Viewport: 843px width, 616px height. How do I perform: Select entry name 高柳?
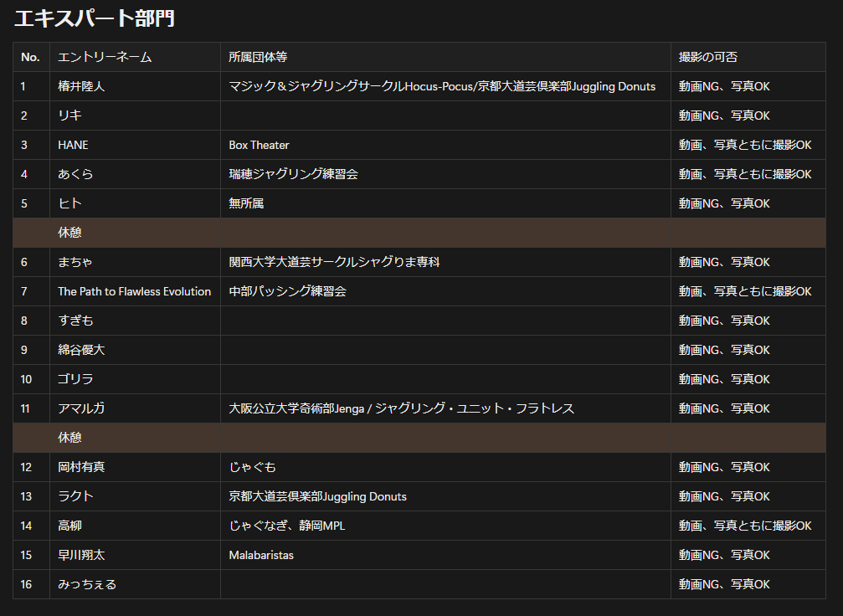point(69,526)
